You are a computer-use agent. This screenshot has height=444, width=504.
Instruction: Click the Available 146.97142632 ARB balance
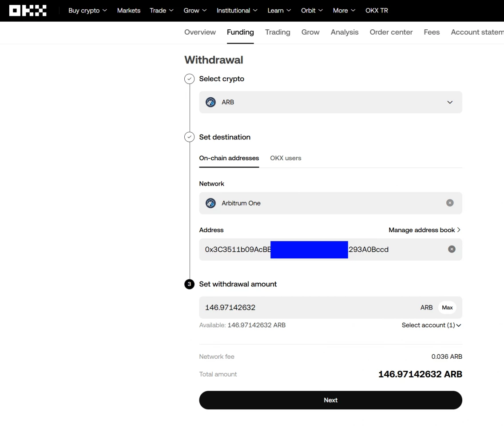pos(242,325)
